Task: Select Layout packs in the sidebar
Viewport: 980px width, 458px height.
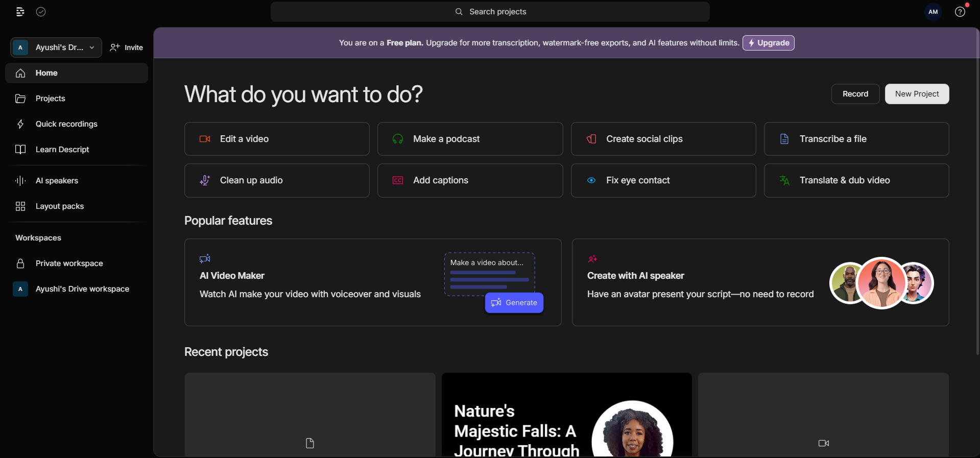Action: pyautogui.click(x=77, y=206)
